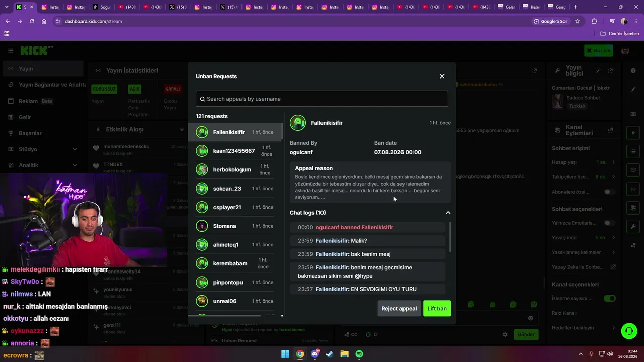The height and width of the screenshot is (362, 644).
Task: Click the chat bubble rail icon
Action: point(633,170)
